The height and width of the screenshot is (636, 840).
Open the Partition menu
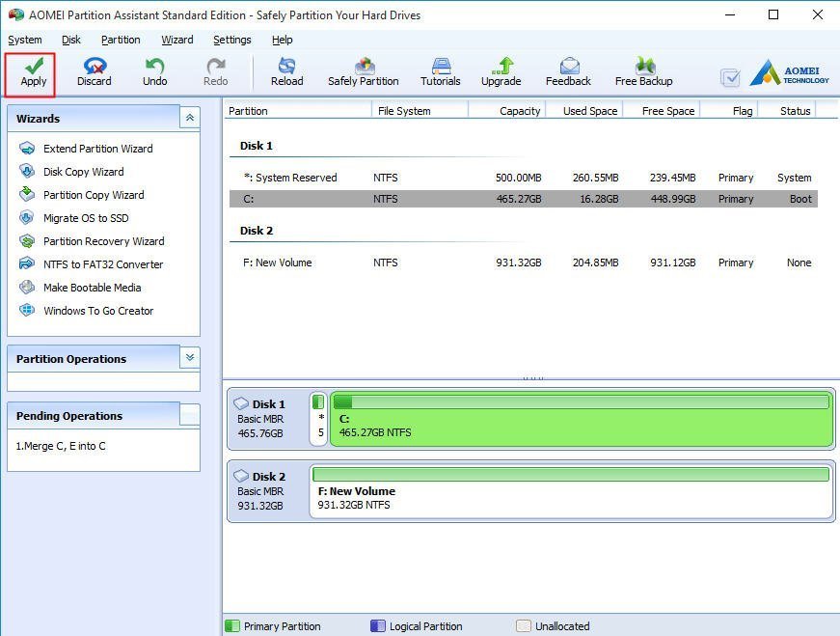pos(121,40)
